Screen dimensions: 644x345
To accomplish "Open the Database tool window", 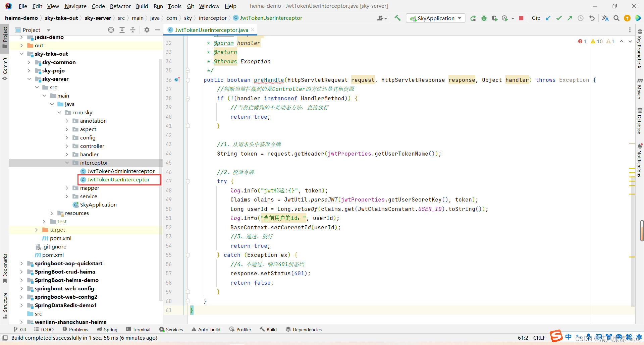I will 640,121.
